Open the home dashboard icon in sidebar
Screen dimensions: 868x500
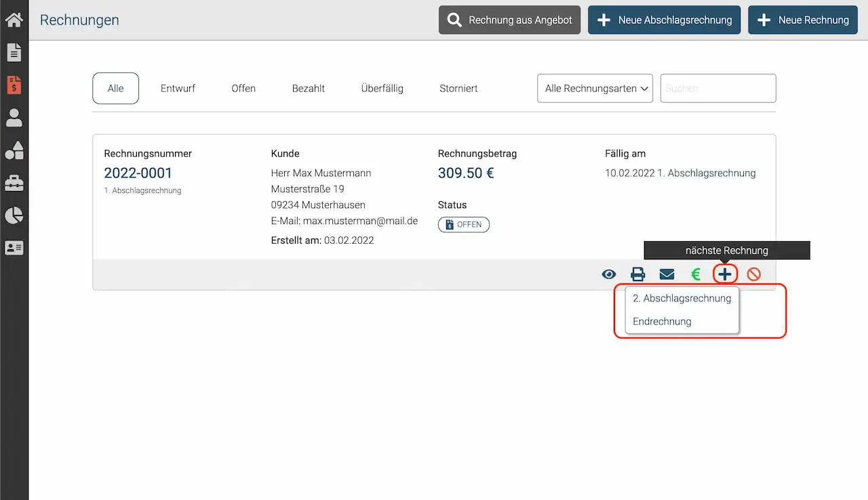(x=14, y=20)
